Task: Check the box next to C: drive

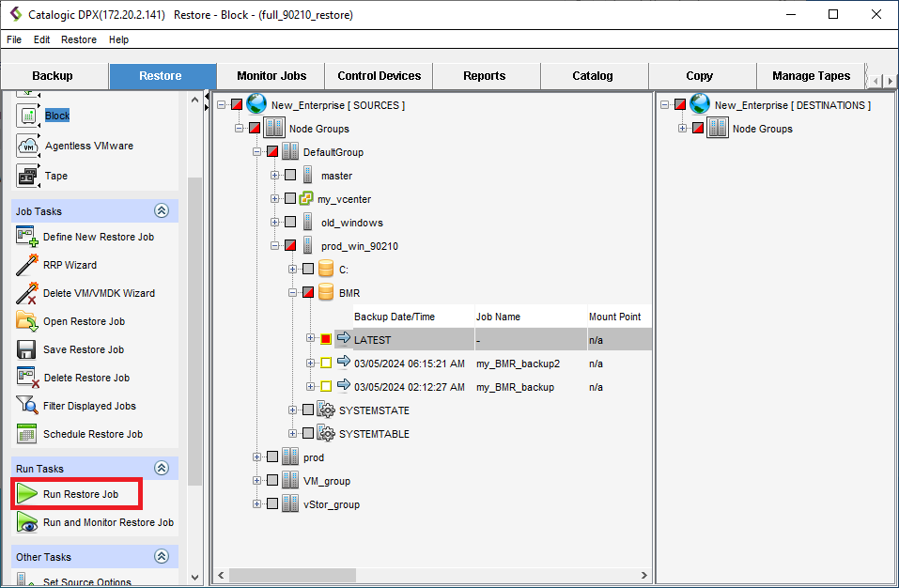Action: click(x=308, y=270)
